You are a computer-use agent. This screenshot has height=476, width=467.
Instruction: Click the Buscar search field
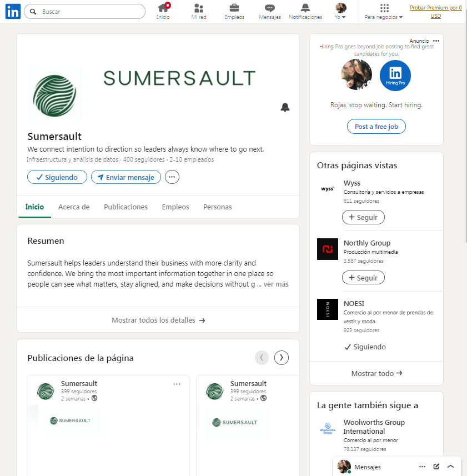coord(84,12)
